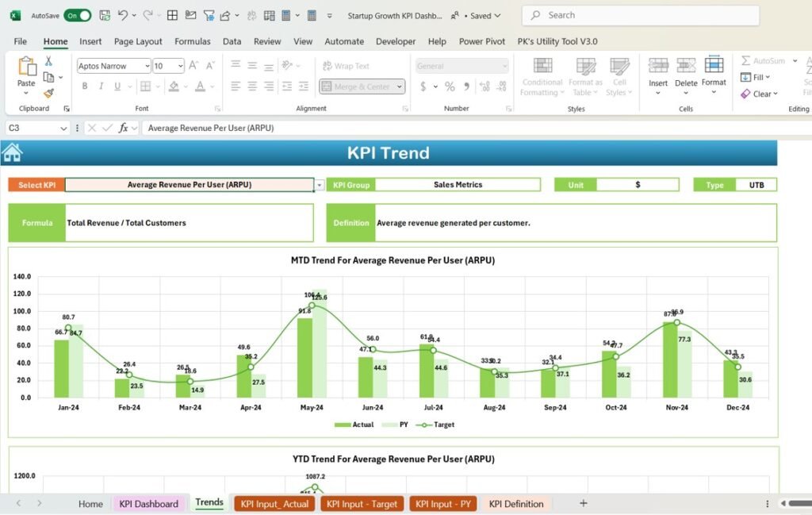Open the Power Pivot ribbon tab
This screenshot has height=515, width=812.
click(x=492, y=41)
